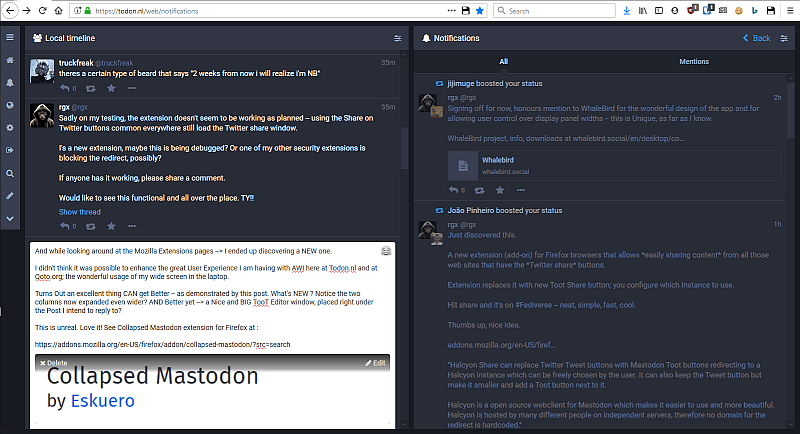Image resolution: width=800 pixels, height=434 pixels.
Task: Open preferences via sidebar gear icon
Action: click(x=9, y=128)
